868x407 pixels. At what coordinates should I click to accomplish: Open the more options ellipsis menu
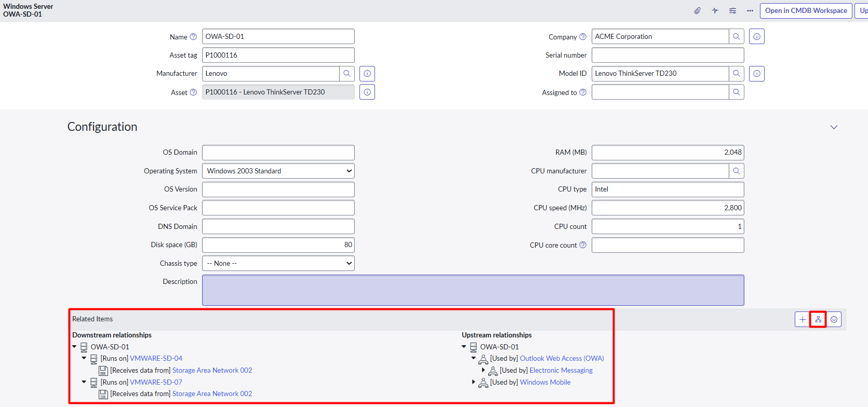pyautogui.click(x=750, y=10)
